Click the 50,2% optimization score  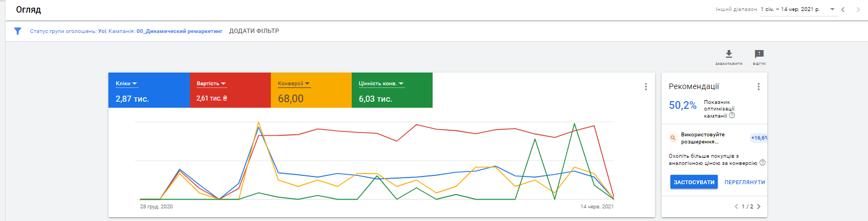pos(683,106)
